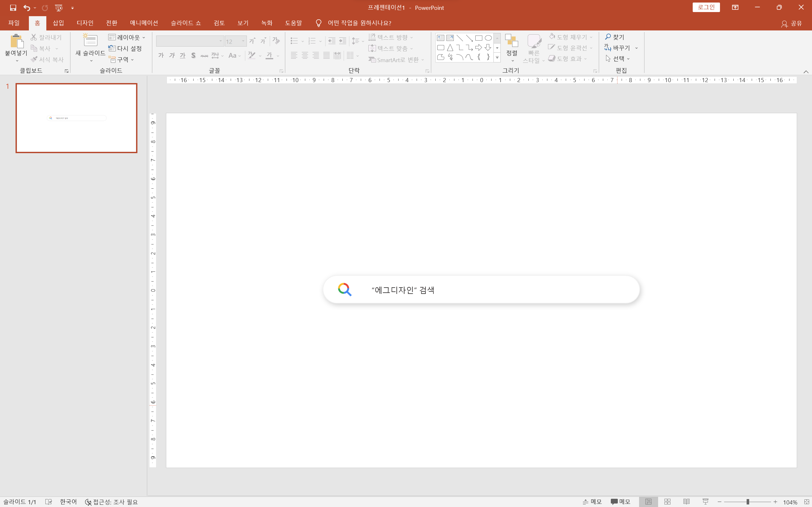Click the Save icon in quick access toolbar
Image resolution: width=812 pixels, height=507 pixels.
(13, 7)
